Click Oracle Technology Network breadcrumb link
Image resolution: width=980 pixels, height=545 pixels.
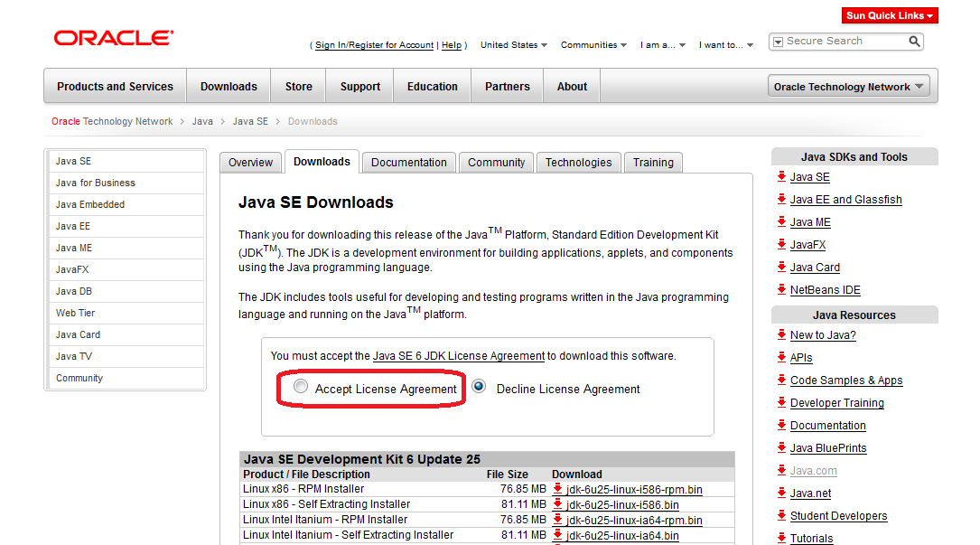point(112,121)
